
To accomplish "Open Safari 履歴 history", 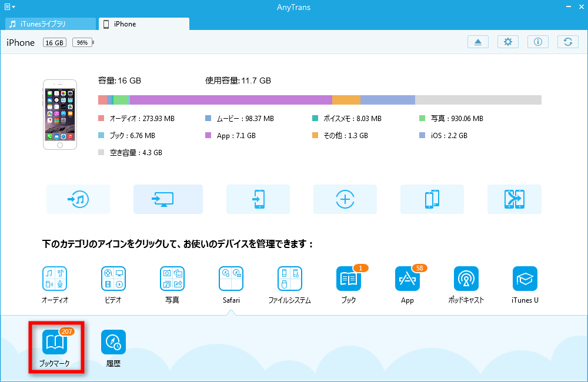I will 113,342.
